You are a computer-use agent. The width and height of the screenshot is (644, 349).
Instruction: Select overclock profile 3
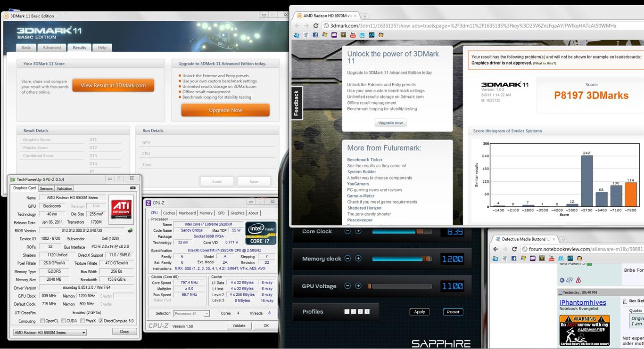coord(360,312)
